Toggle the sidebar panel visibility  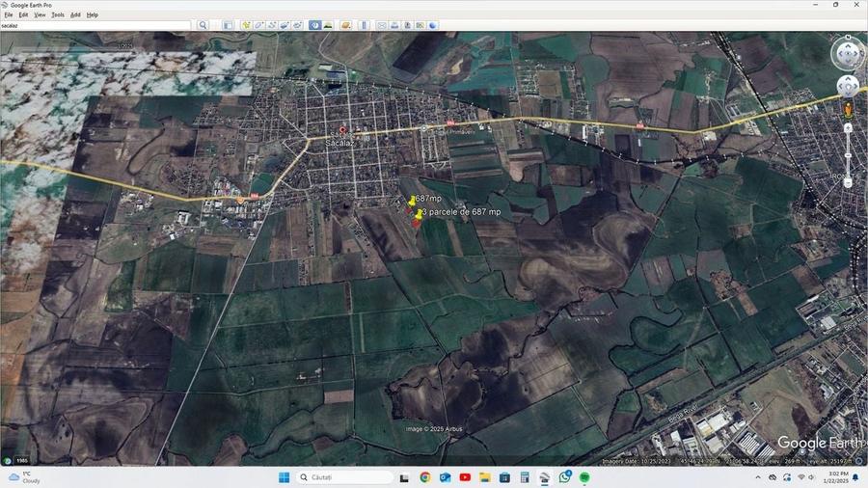coord(228,25)
